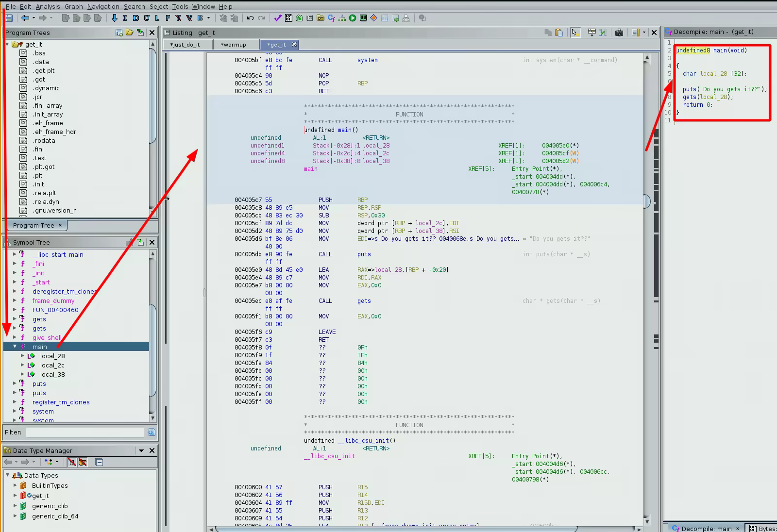Expand the give_shell function node

[x=15, y=337]
